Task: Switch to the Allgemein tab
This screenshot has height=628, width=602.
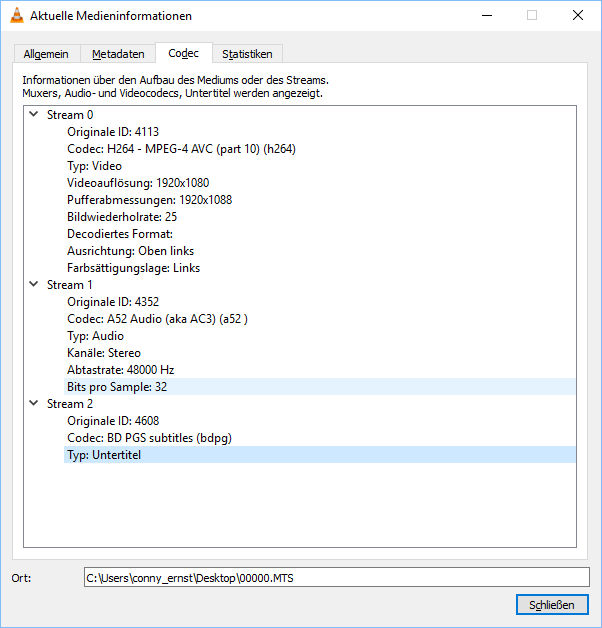Action: click(46, 54)
